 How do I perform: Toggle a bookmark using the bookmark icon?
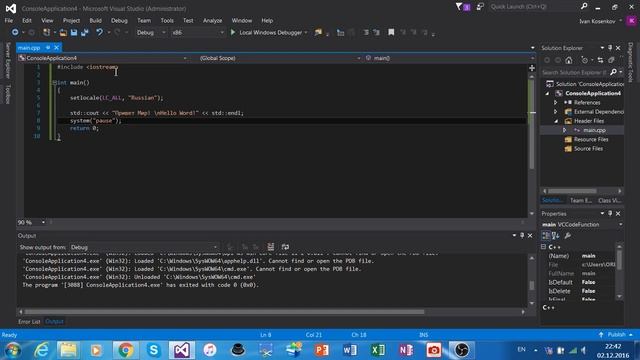(x=391, y=32)
